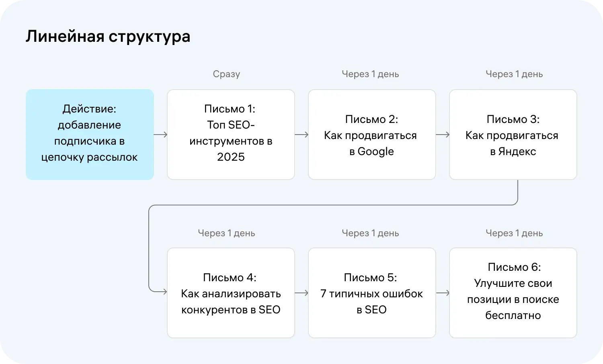Image resolution: width=603 pixels, height=364 pixels.
Task: Click the 'Сразу' timing label above Письмо 1
Action: click(x=226, y=74)
